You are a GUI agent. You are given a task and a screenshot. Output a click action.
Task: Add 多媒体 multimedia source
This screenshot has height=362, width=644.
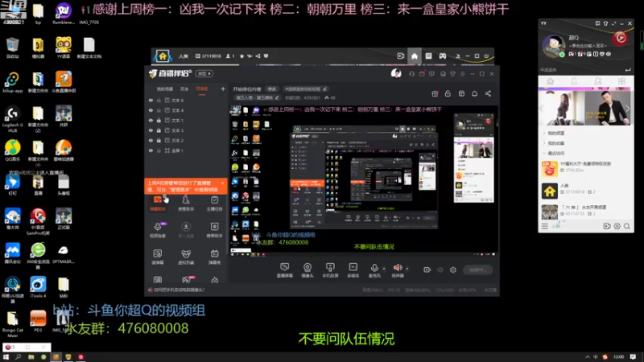(353, 270)
